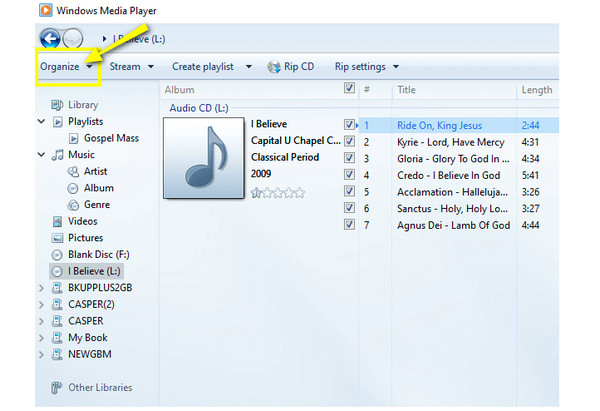
Task: Click the album year 2009
Action: point(261,174)
